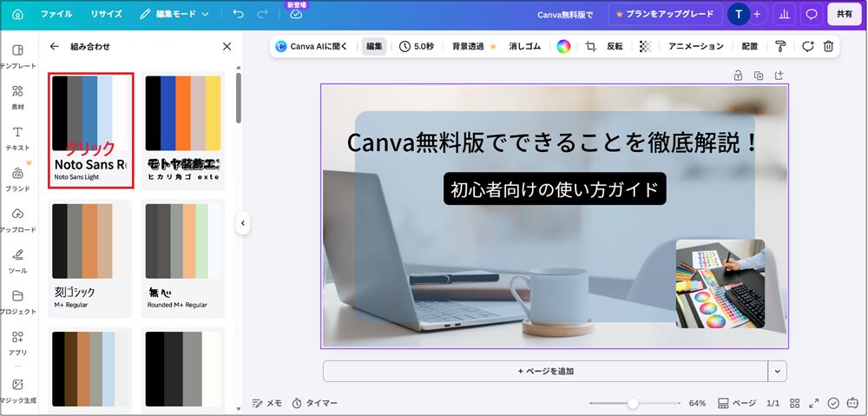The height and width of the screenshot is (416, 868).
Task: Open メモ notes
Action: (x=266, y=403)
